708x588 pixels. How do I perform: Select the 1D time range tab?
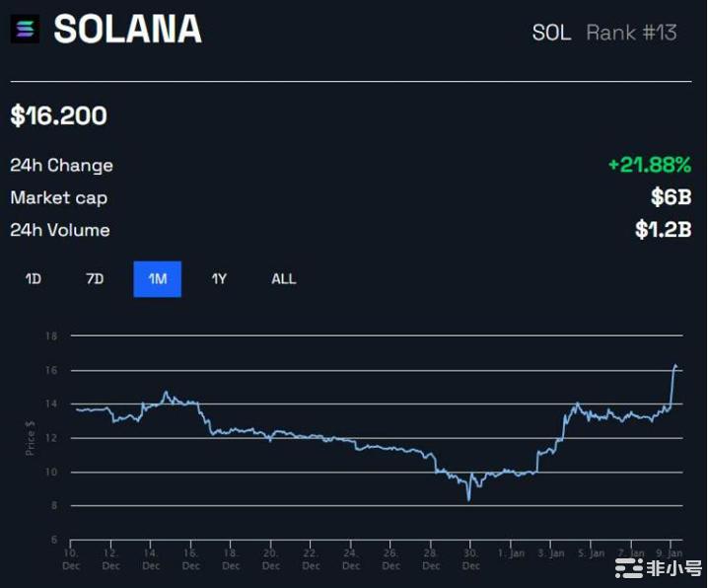coord(33,279)
